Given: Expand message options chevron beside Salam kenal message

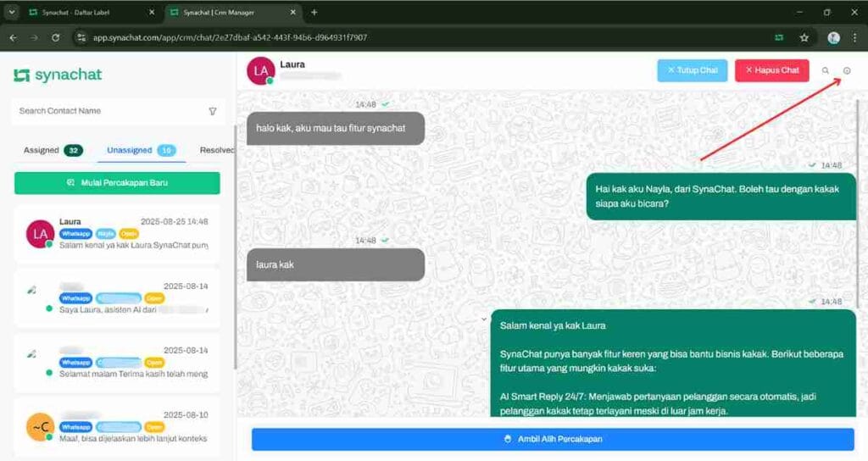Looking at the screenshot, I should [x=484, y=319].
